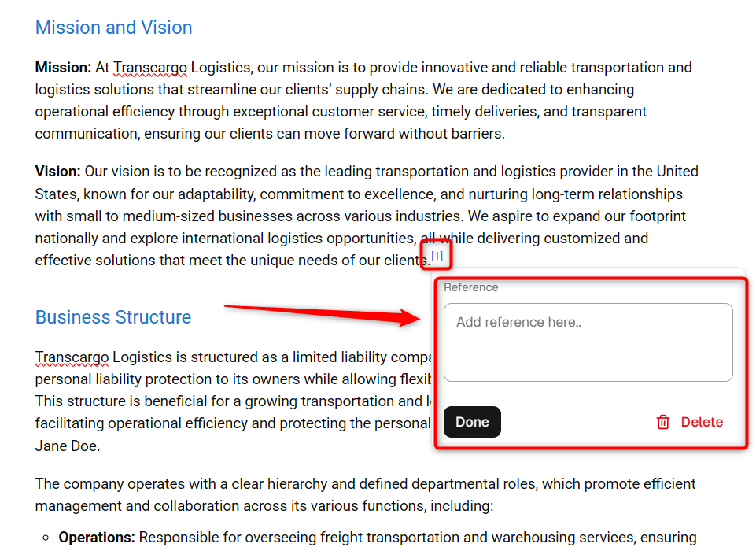Click the red arrow annotation graphic

coord(322,315)
